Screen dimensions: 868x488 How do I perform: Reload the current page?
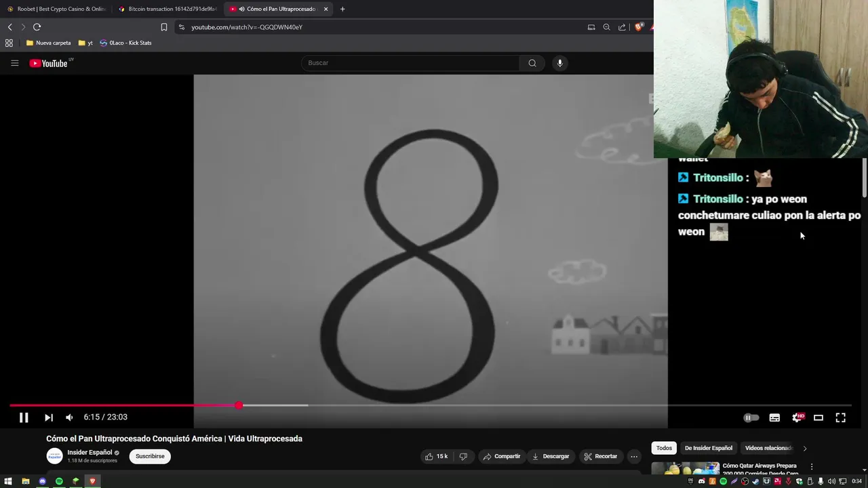(x=37, y=27)
